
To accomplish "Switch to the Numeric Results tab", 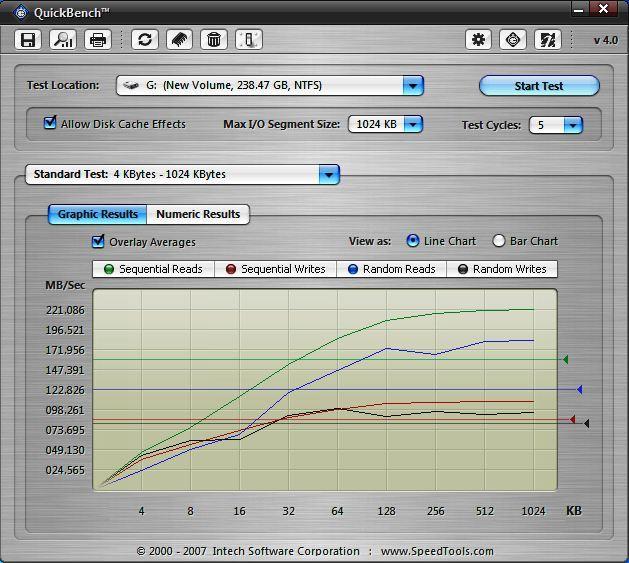I will click(198, 214).
